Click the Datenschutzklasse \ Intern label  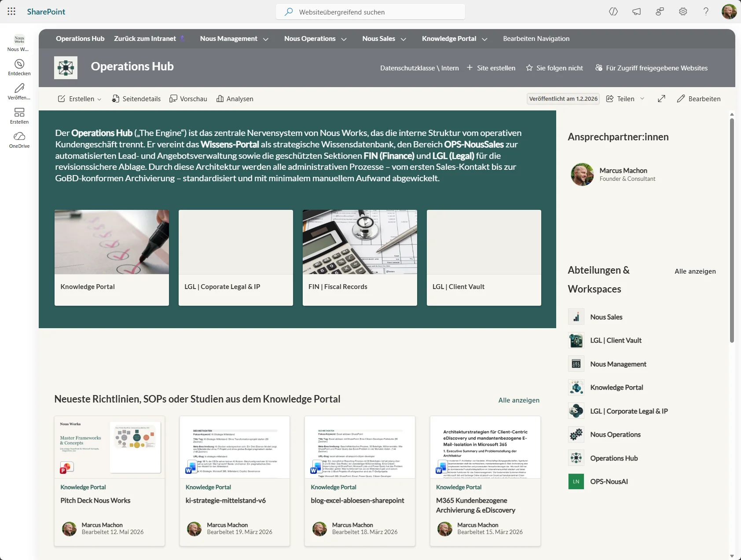[419, 68]
